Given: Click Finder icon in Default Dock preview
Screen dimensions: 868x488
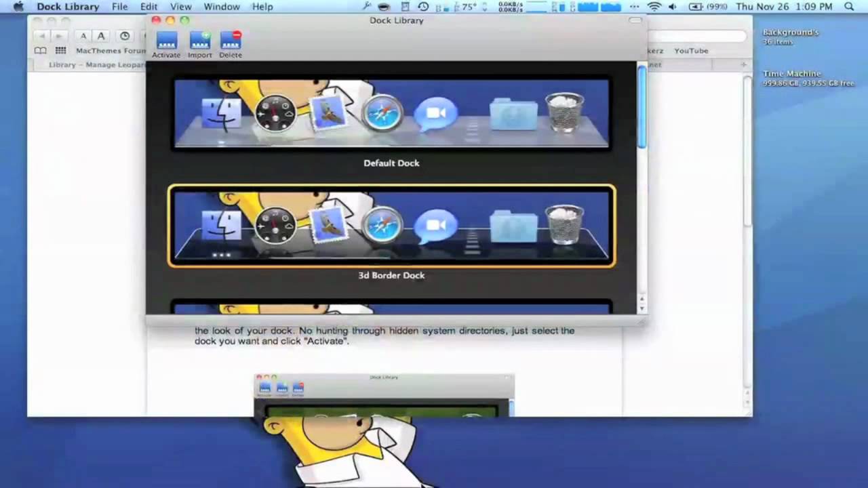Looking at the screenshot, I should (x=221, y=113).
